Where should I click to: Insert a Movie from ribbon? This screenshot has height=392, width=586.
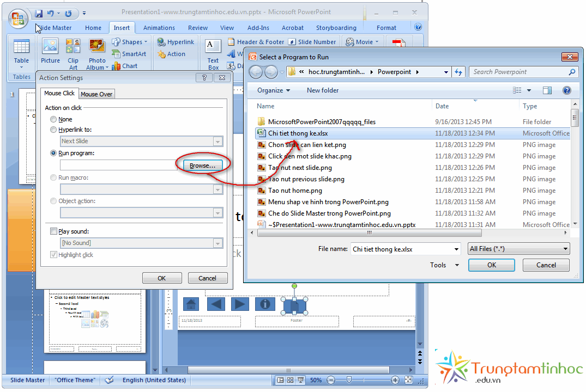[362, 42]
